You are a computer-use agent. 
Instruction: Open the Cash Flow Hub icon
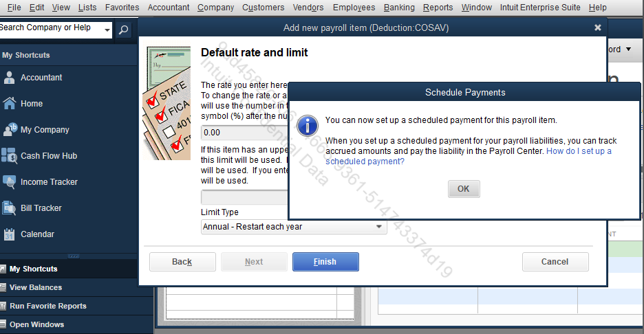[10, 156]
